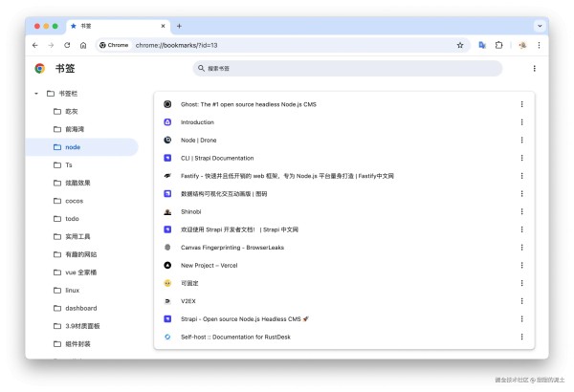
Task: Select the Introduction bookmark
Action: pyautogui.click(x=344, y=122)
